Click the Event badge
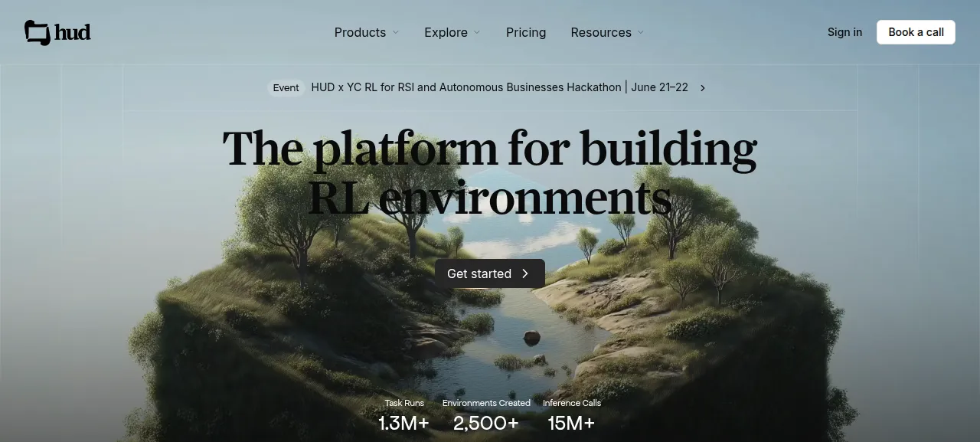The width and height of the screenshot is (980, 442). [x=286, y=87]
